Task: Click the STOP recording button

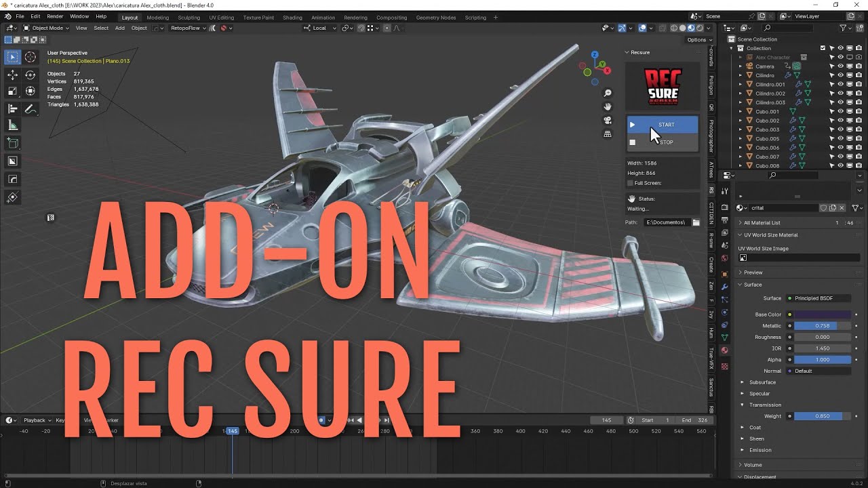Action: click(x=662, y=142)
